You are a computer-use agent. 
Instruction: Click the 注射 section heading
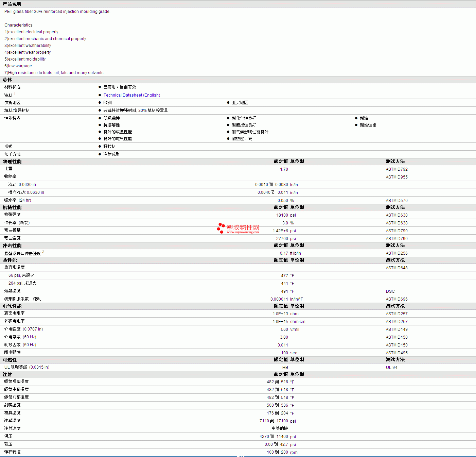7,374
